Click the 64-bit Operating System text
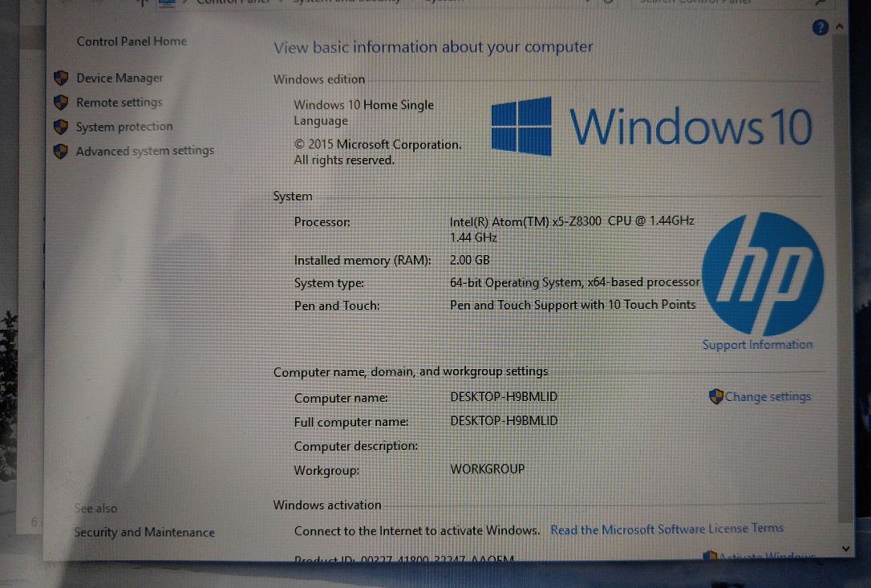 [575, 282]
